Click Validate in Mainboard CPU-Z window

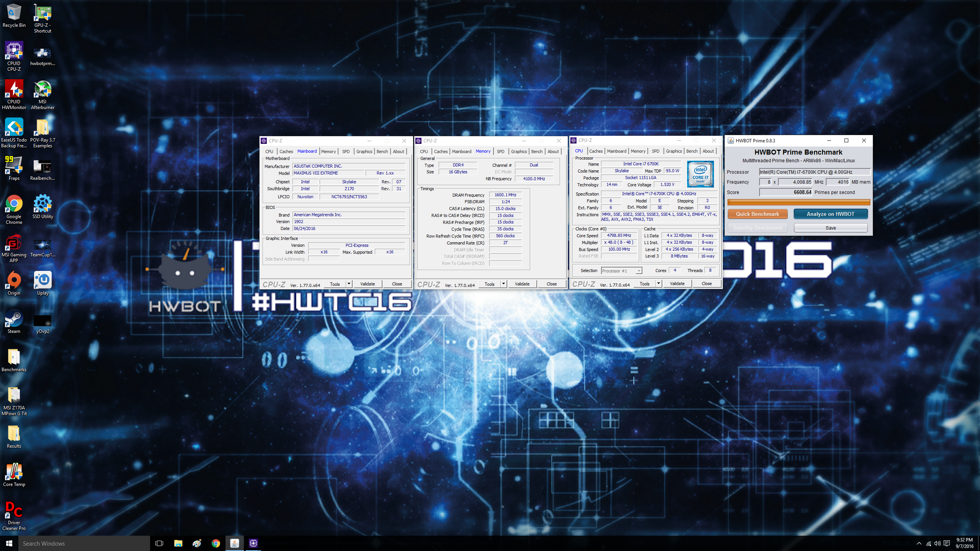click(x=367, y=284)
